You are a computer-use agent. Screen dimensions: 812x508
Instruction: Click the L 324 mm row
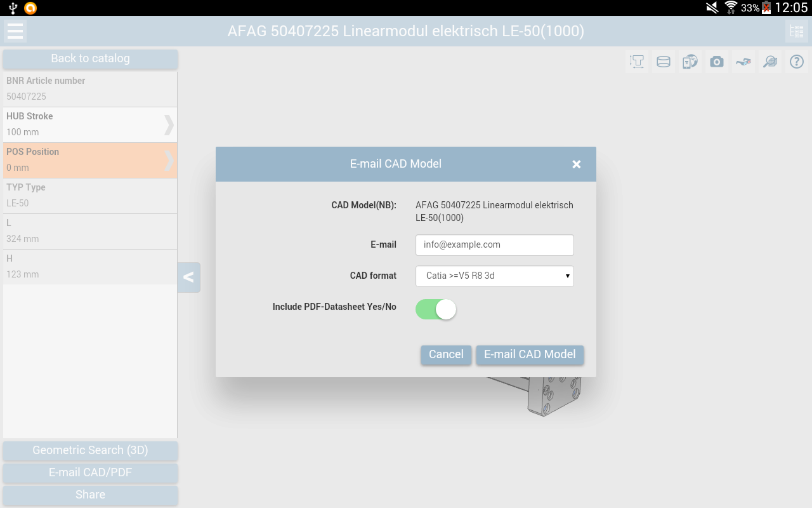pos(90,232)
